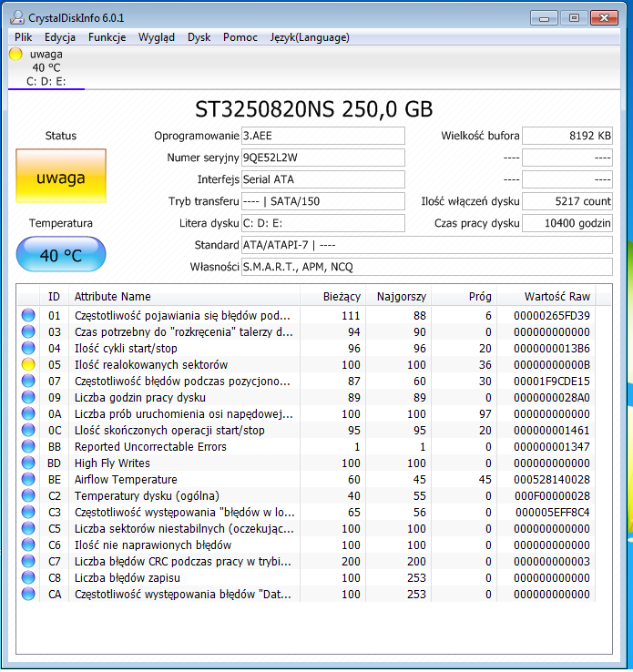The width and height of the screenshot is (633, 672).
Task: Click raw value 00001F9CDE15
Action: 552,382
